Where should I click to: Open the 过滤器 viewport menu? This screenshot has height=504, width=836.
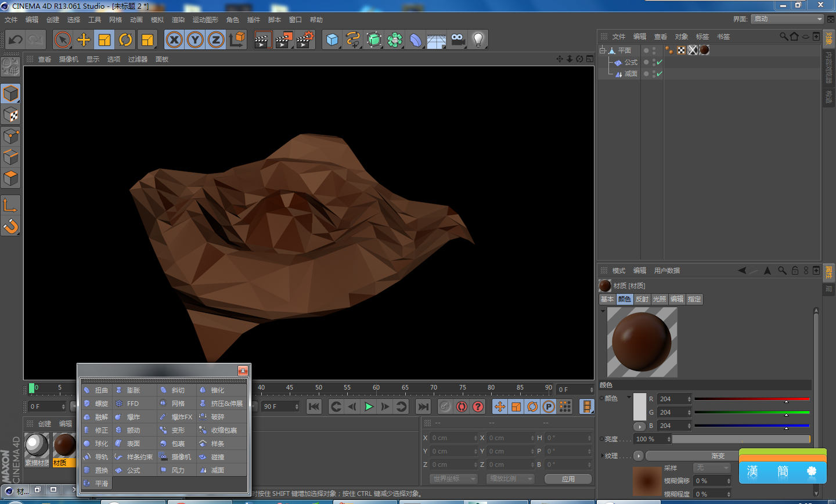click(138, 59)
